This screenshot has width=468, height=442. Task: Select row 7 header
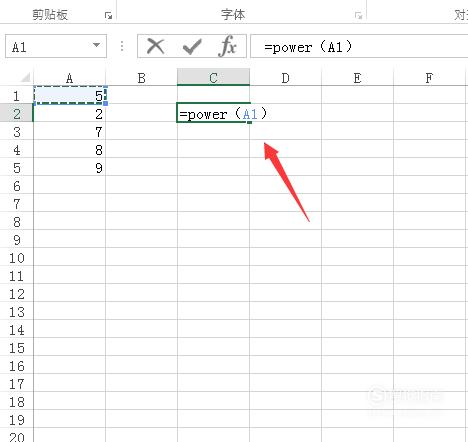point(16,204)
